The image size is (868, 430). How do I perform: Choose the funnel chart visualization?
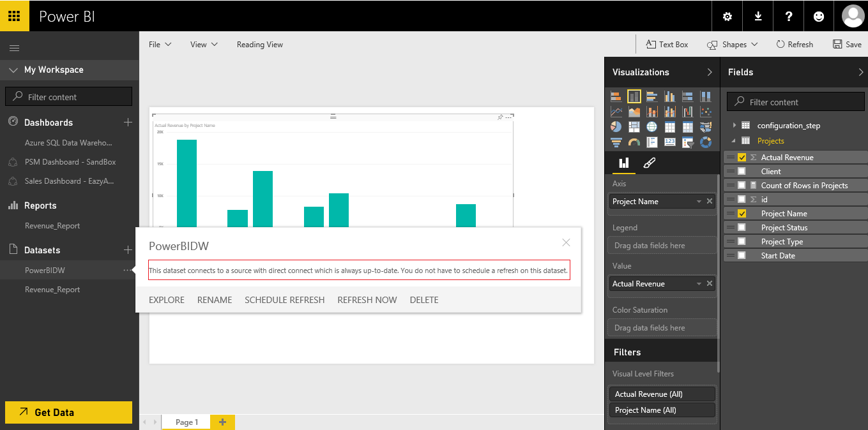[616, 142]
